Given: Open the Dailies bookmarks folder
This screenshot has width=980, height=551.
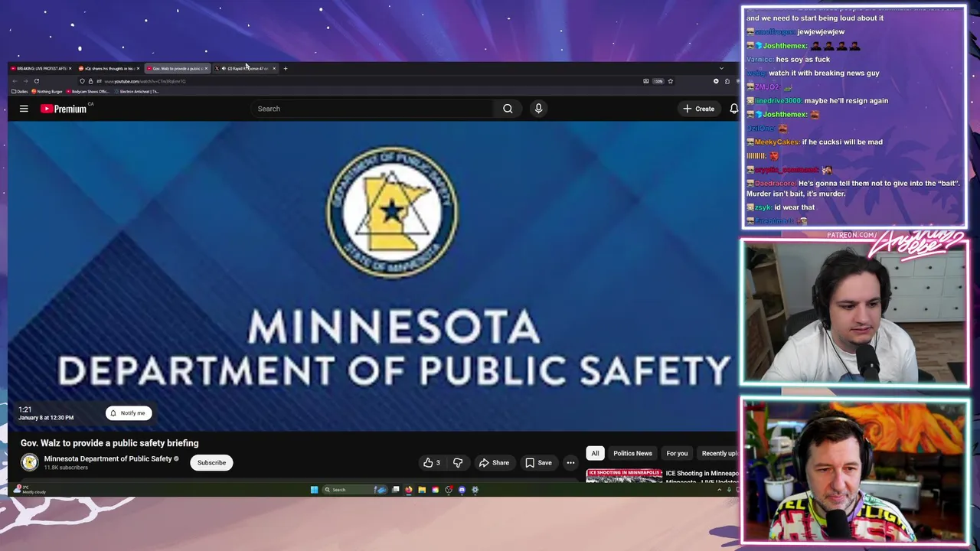Looking at the screenshot, I should [x=19, y=91].
